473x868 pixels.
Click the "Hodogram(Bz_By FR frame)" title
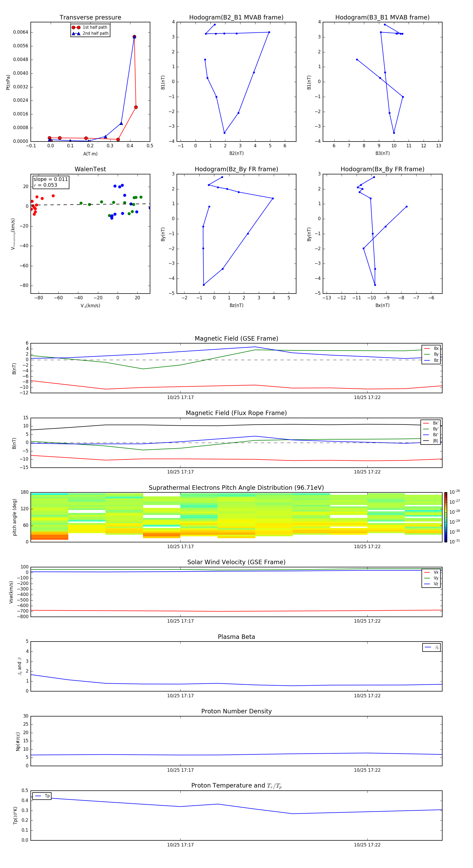click(236, 169)
